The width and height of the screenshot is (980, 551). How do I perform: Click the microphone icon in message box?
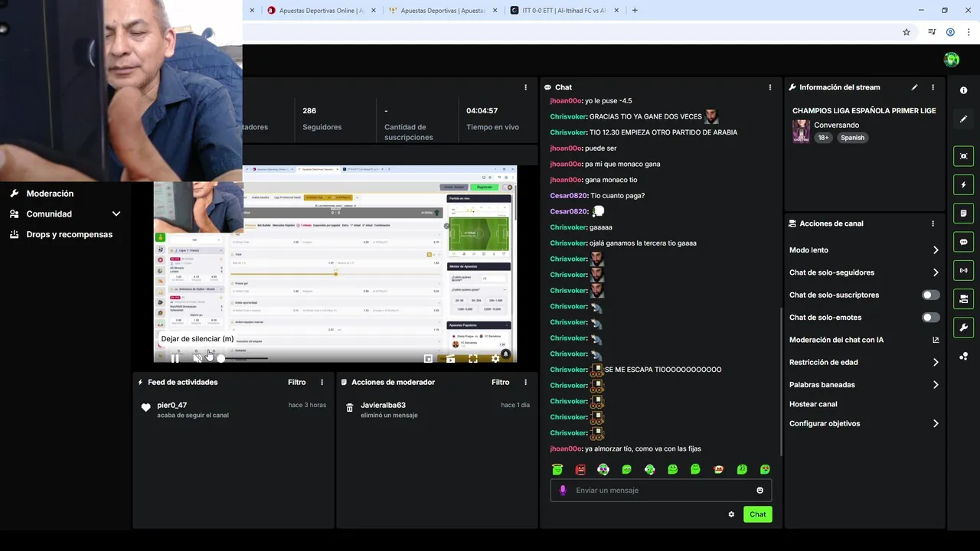coord(563,491)
